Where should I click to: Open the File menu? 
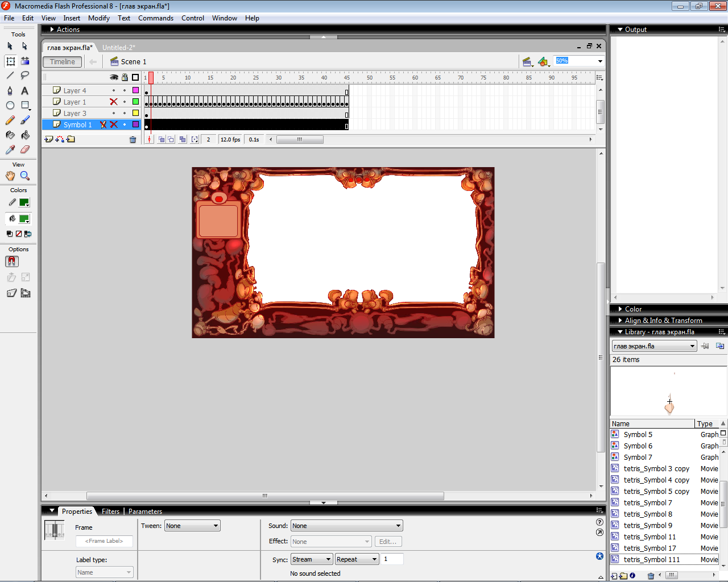9,18
